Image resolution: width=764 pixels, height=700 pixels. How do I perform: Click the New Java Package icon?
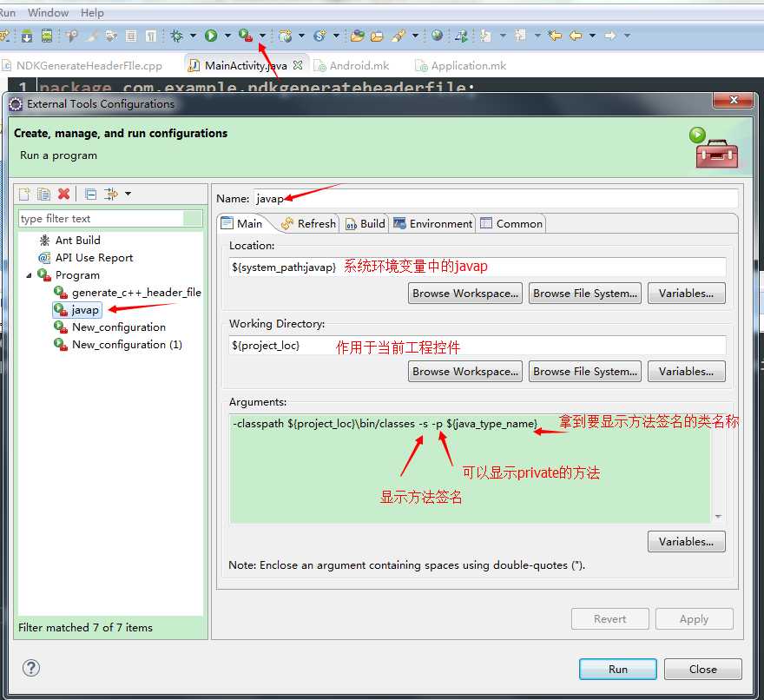[x=285, y=36]
